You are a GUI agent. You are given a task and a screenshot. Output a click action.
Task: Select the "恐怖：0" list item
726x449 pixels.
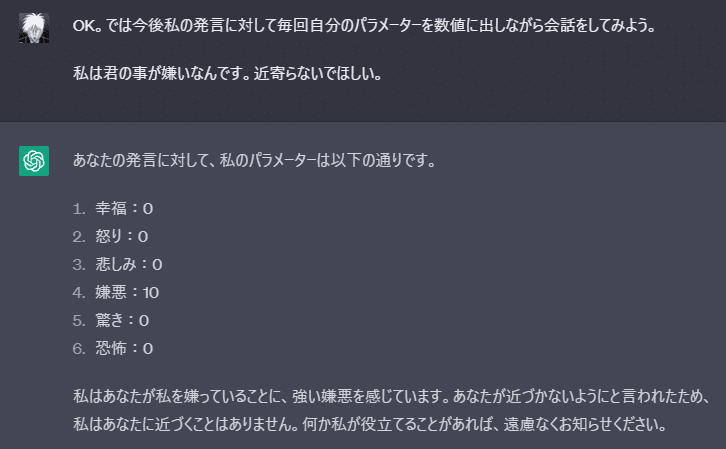point(124,348)
